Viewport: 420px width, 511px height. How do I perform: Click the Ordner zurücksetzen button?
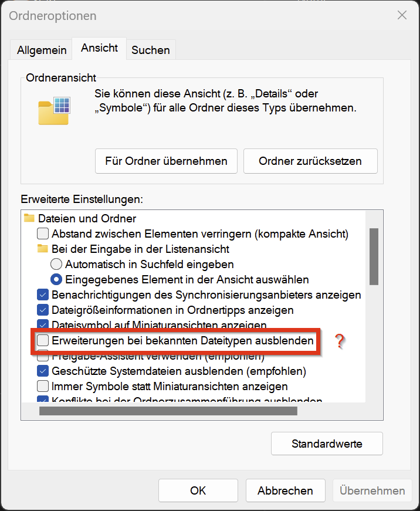(x=310, y=161)
